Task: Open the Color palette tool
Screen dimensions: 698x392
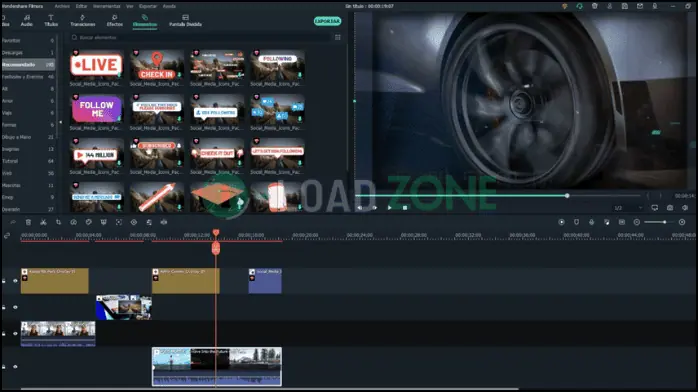Action: [89, 222]
